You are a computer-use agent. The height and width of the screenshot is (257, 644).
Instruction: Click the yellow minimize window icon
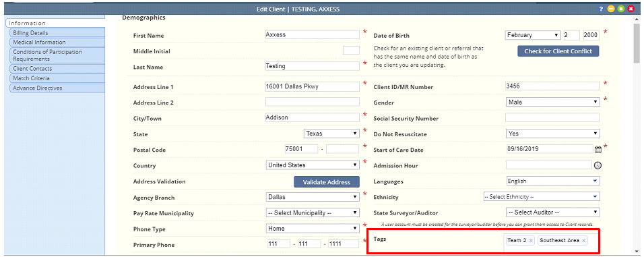611,9
